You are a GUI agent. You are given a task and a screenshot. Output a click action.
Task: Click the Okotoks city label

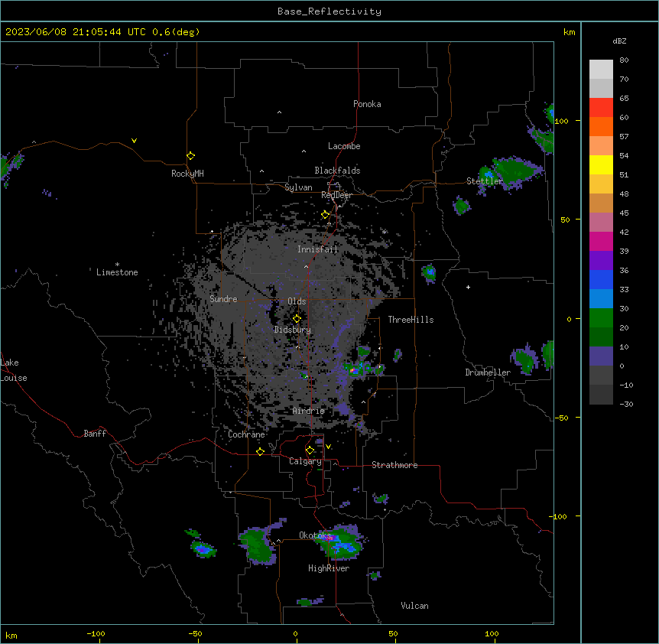pyautogui.click(x=315, y=535)
